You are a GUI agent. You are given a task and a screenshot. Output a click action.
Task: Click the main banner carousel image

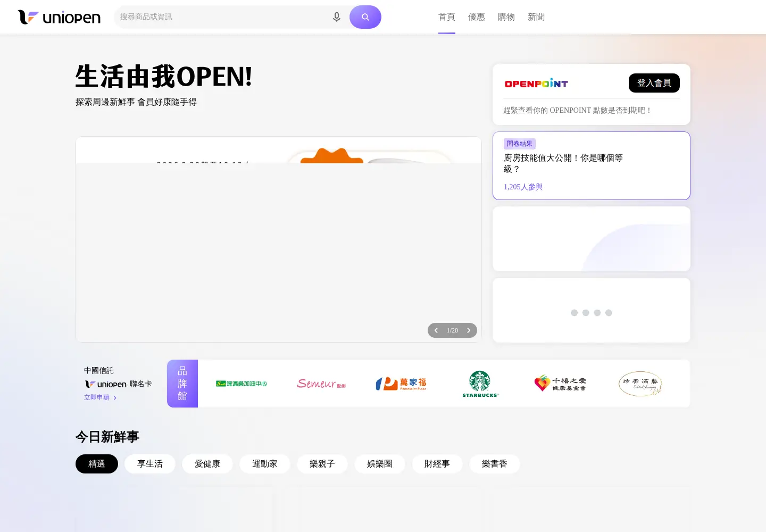(x=279, y=239)
